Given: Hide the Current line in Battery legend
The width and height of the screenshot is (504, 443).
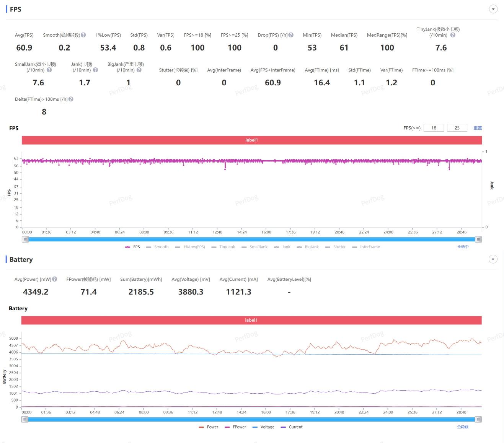Looking at the screenshot, I should 292,427.
